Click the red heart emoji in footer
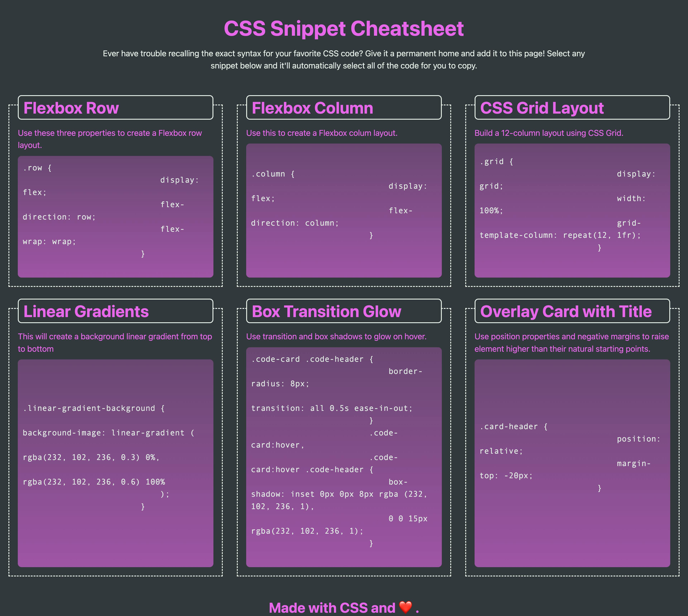Screen dimensions: 688x616 coord(406,608)
